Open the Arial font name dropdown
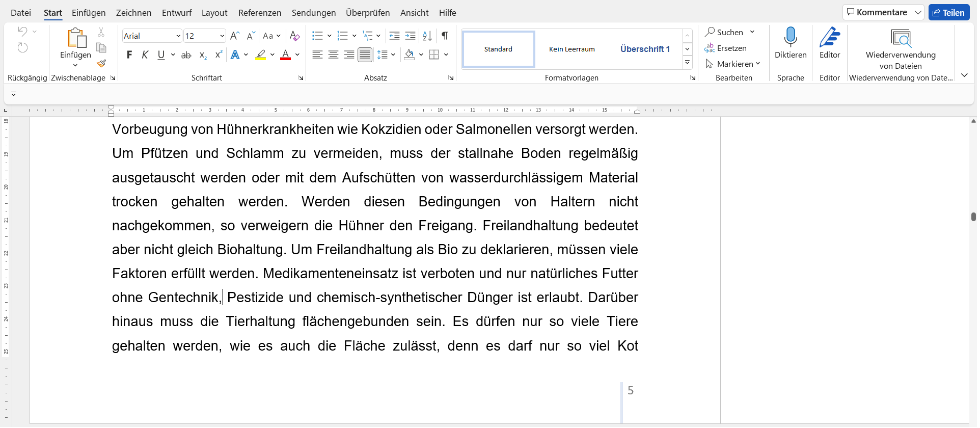Screen dimensions: 980x428 click(x=178, y=36)
